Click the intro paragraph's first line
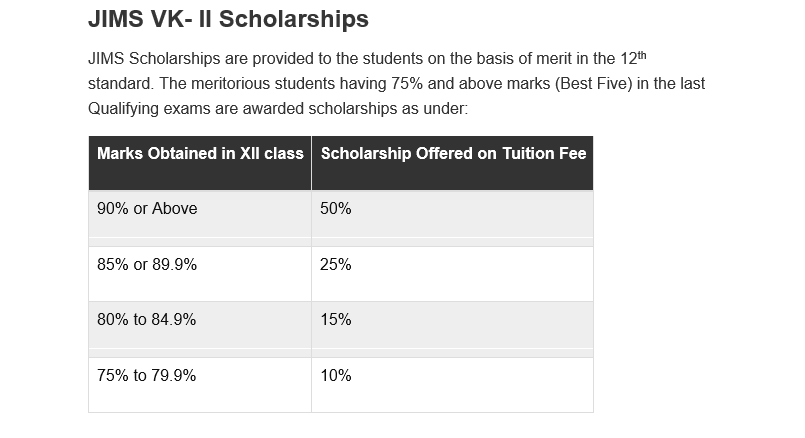805x438 pixels. tap(360, 59)
